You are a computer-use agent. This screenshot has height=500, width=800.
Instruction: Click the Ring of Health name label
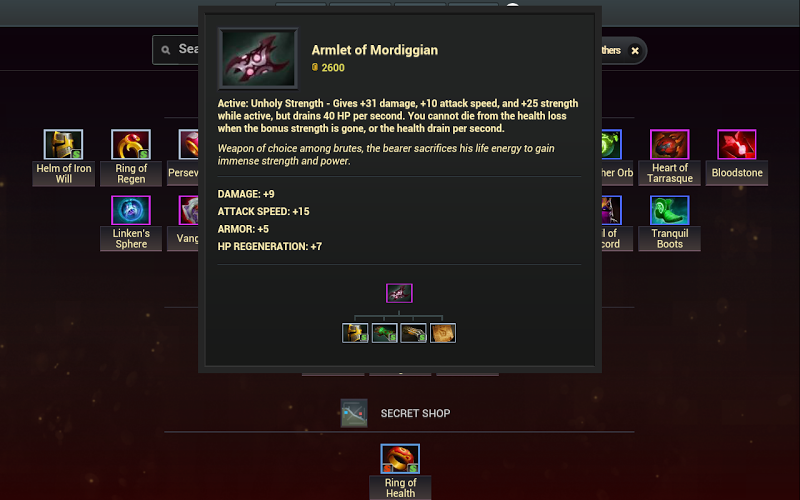coord(401,488)
